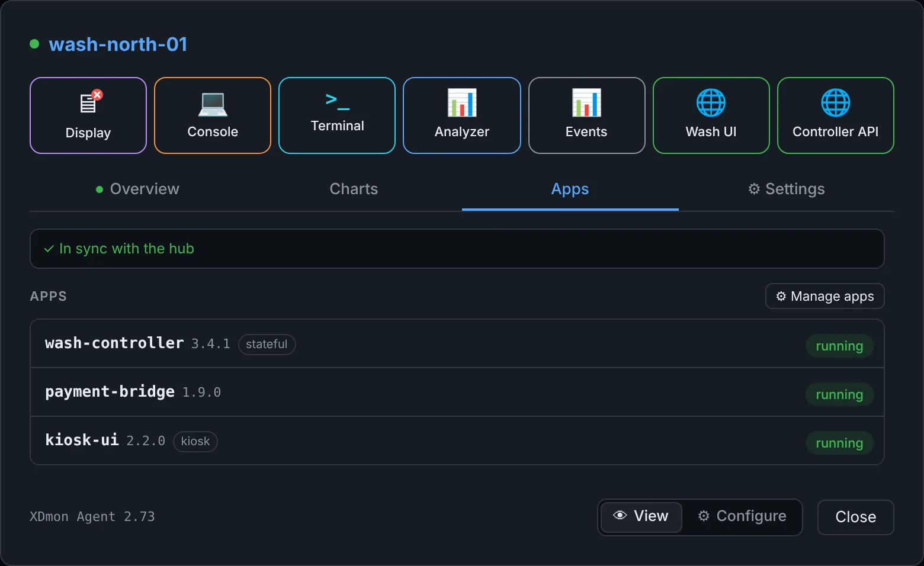Launch the Terminal prompt tile
Screen dimensions: 924x566
click(337, 115)
